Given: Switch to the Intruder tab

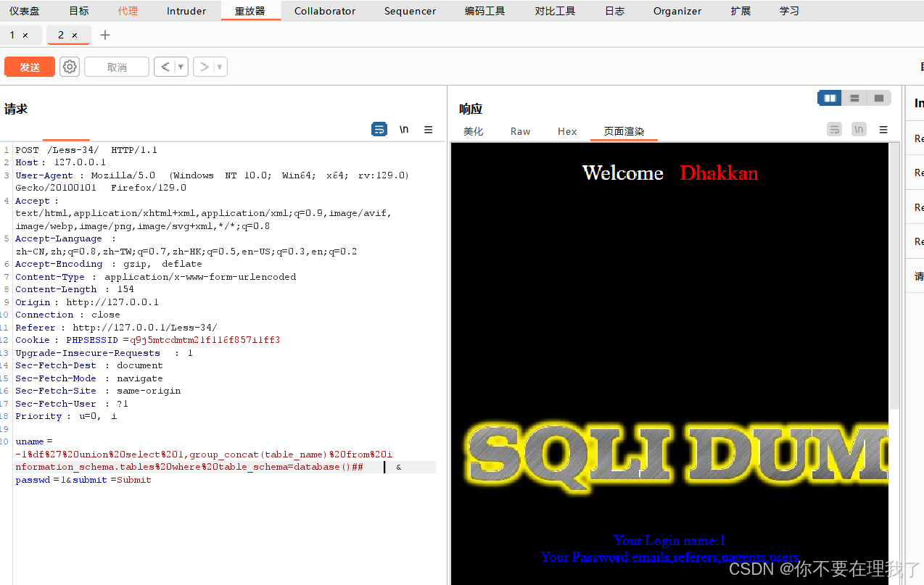Looking at the screenshot, I should tap(186, 11).
